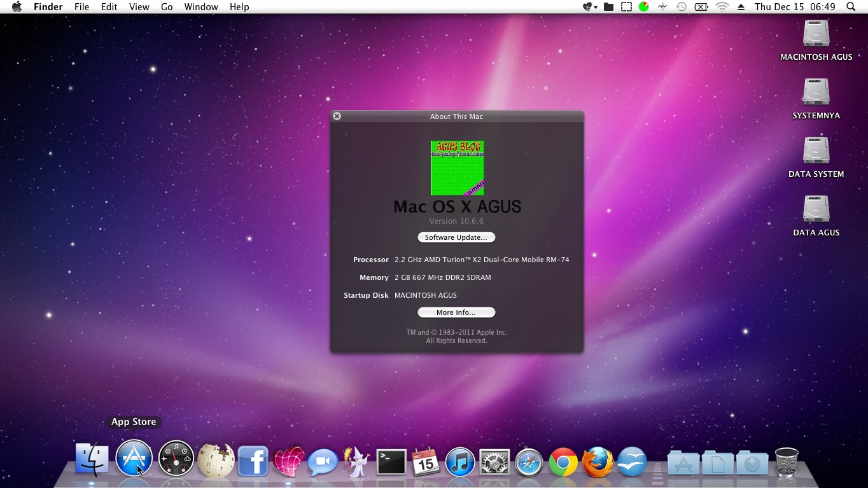This screenshot has height=488, width=868.
Task: Open the Applications stack in the Dock
Action: (x=683, y=463)
